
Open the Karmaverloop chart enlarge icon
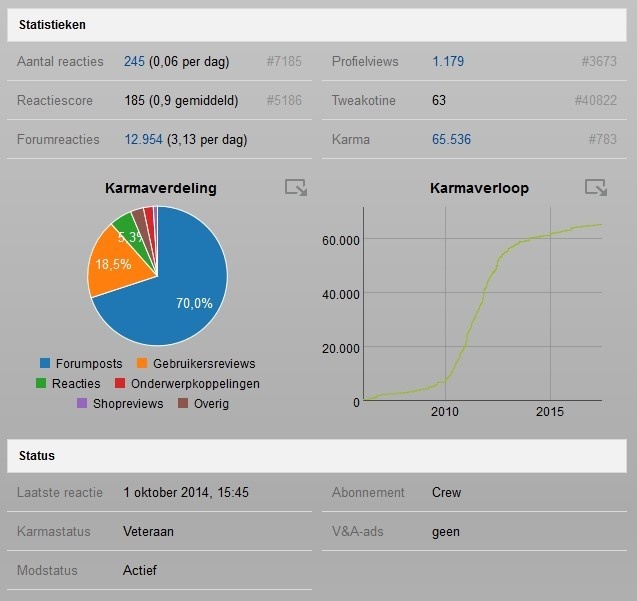point(596,187)
